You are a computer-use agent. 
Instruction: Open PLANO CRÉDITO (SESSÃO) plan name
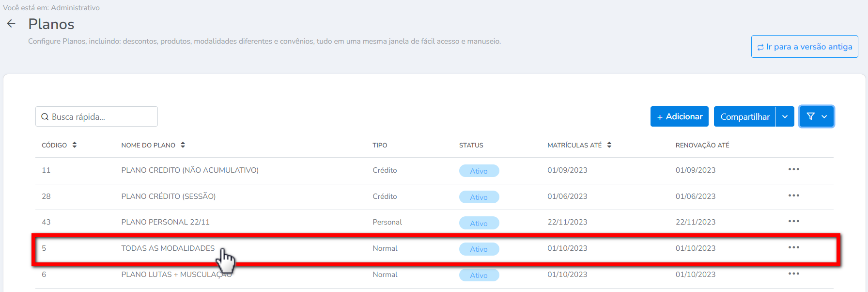(x=168, y=196)
